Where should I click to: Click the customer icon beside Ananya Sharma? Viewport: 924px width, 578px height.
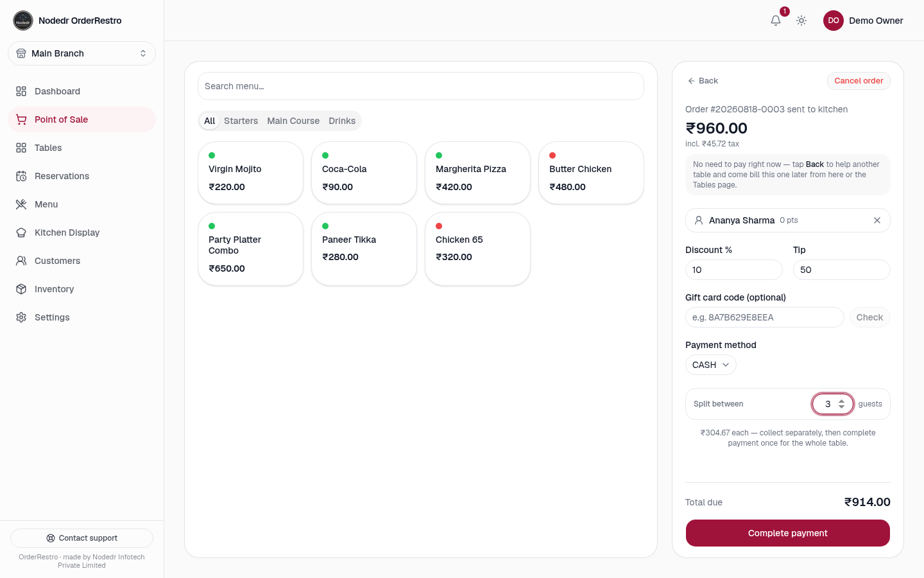click(699, 220)
